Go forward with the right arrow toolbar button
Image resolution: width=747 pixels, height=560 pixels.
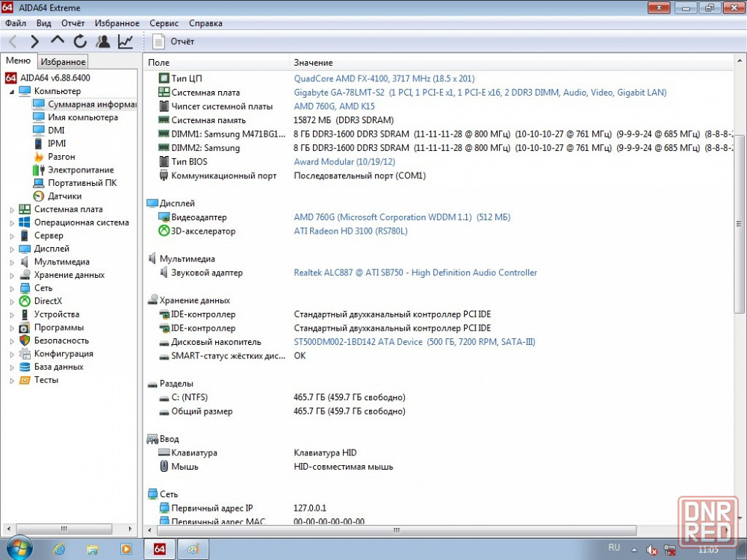pos(34,42)
